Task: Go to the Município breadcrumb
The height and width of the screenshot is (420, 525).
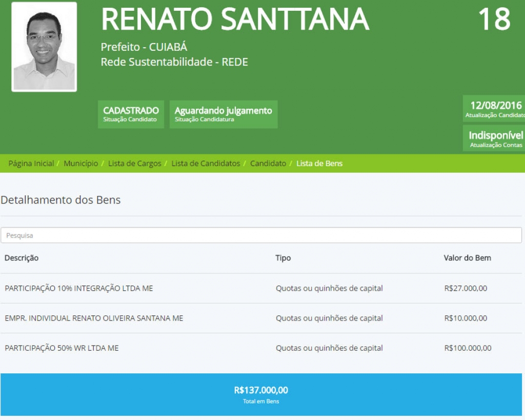Action: (80, 164)
